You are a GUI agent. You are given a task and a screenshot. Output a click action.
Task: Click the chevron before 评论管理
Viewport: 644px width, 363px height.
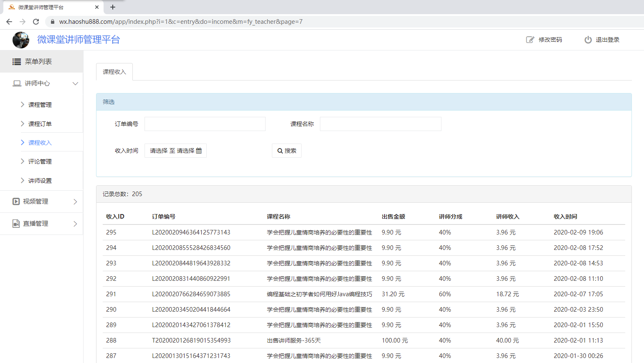(x=23, y=161)
